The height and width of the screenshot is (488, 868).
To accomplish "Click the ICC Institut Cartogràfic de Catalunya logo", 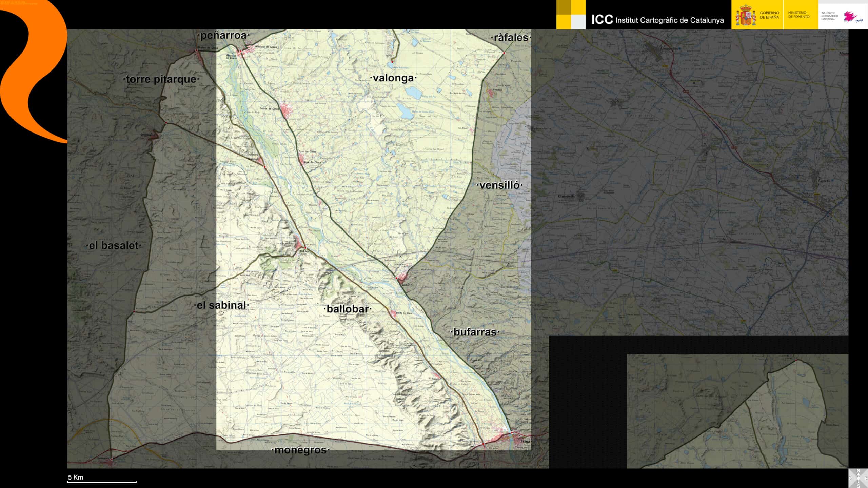I will (x=657, y=20).
